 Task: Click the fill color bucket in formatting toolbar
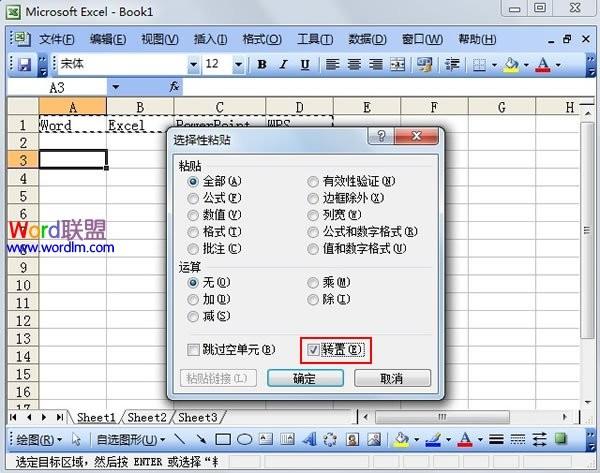511,64
